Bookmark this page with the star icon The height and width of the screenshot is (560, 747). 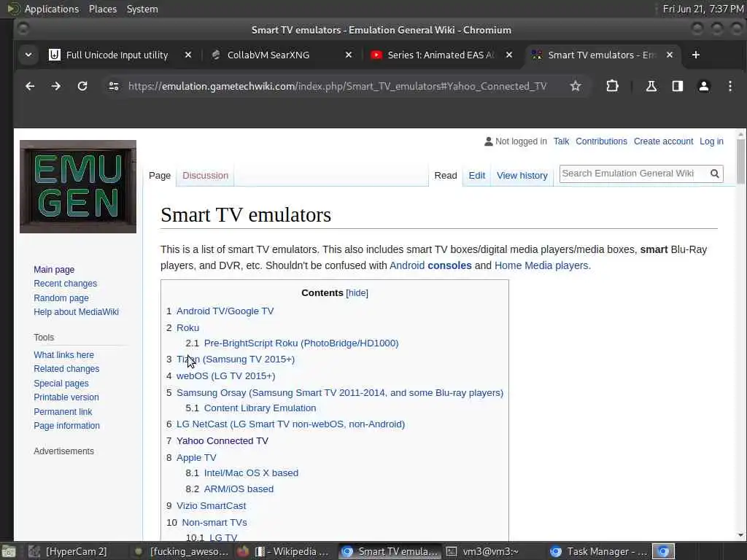pos(576,86)
